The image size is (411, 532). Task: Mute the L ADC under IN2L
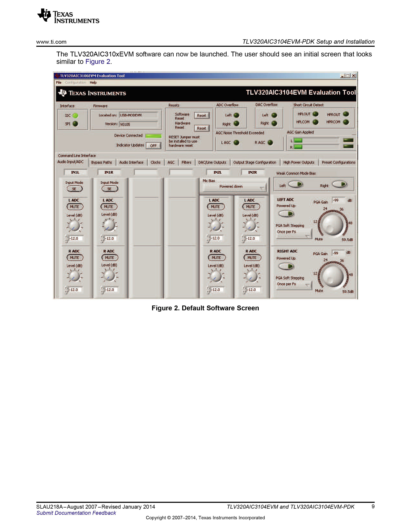(215, 207)
